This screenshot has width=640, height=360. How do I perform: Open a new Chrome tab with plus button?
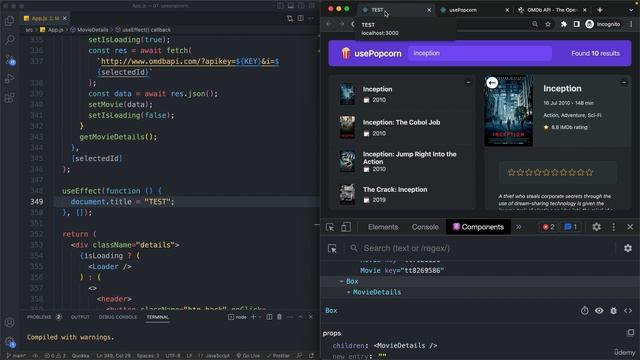[x=600, y=10]
